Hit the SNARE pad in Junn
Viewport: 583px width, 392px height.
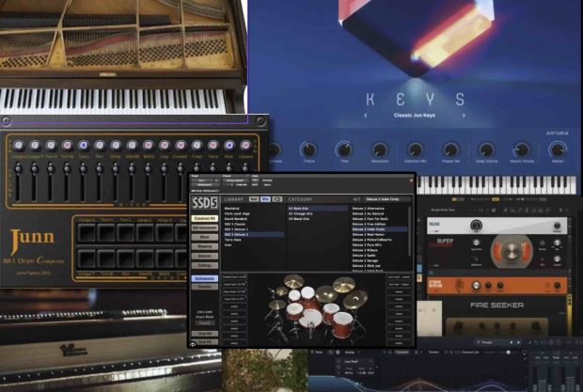point(145,259)
